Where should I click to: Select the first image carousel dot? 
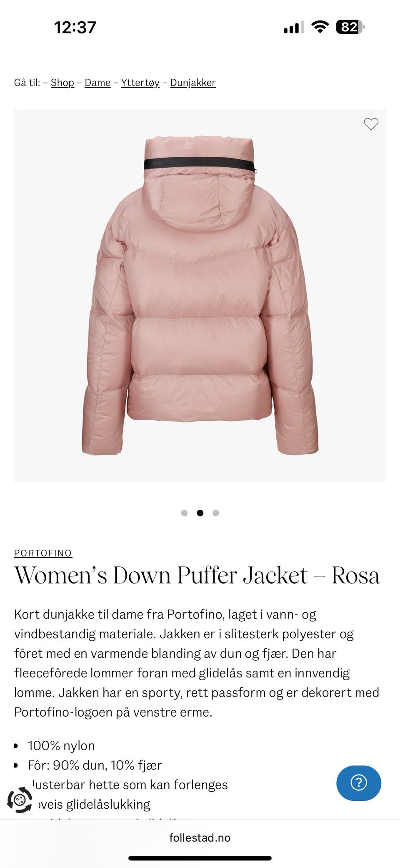(184, 513)
